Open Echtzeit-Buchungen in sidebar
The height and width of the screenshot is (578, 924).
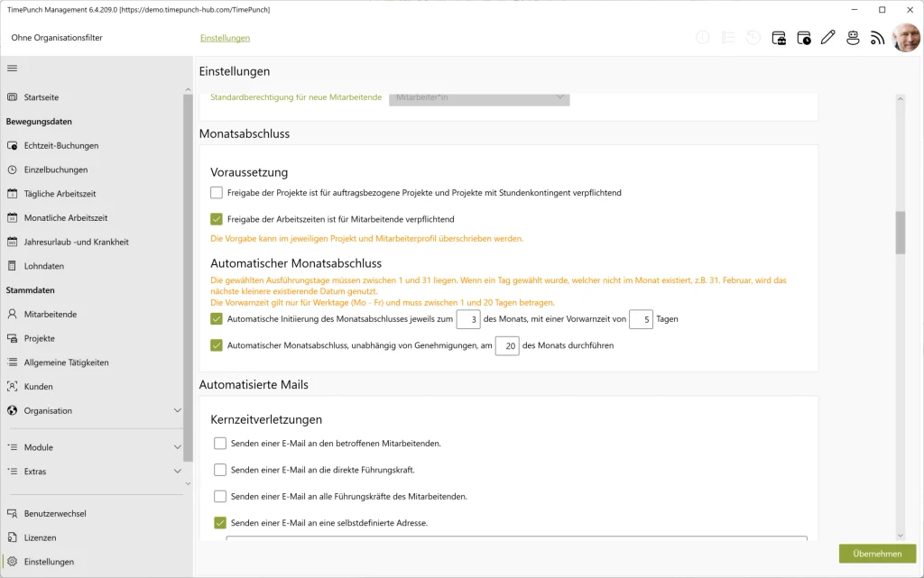click(61, 145)
